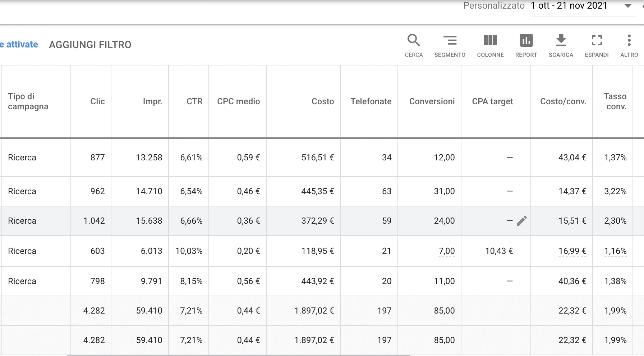Sort by Costo/conv. column header
The height and width of the screenshot is (356, 644).
coord(563,101)
